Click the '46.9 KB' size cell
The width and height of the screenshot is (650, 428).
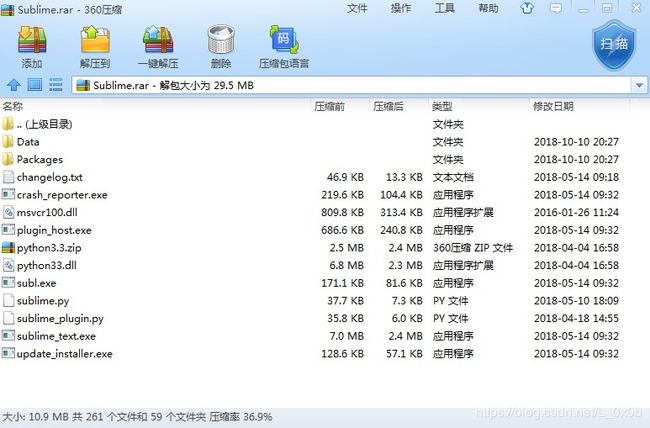point(345,177)
